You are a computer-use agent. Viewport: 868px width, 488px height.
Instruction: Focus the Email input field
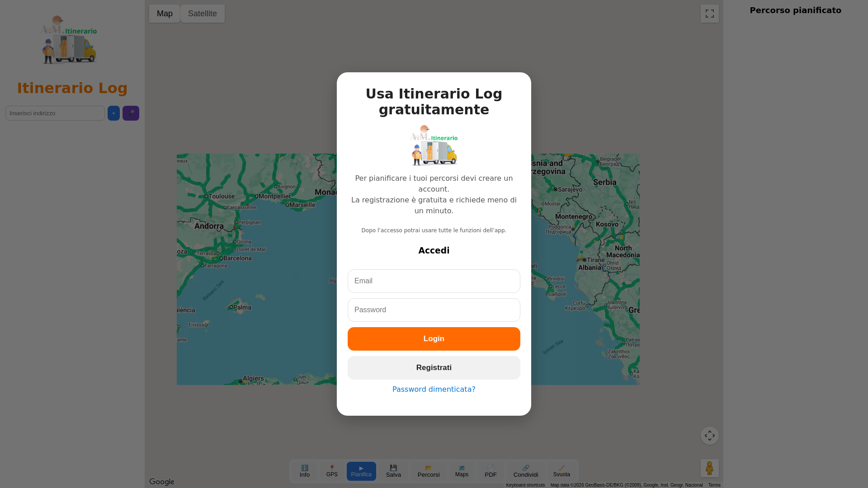(434, 281)
